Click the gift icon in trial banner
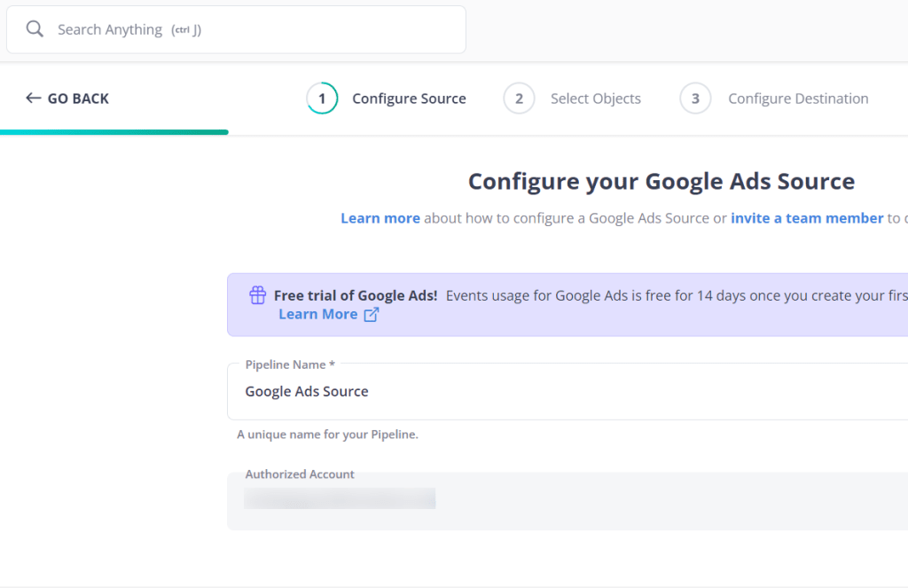This screenshot has height=588, width=908. click(258, 294)
